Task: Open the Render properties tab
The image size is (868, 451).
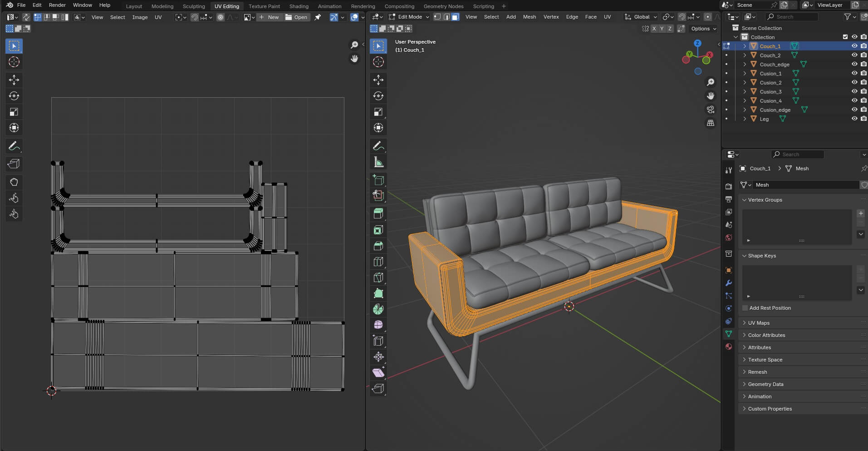Action: click(x=729, y=186)
